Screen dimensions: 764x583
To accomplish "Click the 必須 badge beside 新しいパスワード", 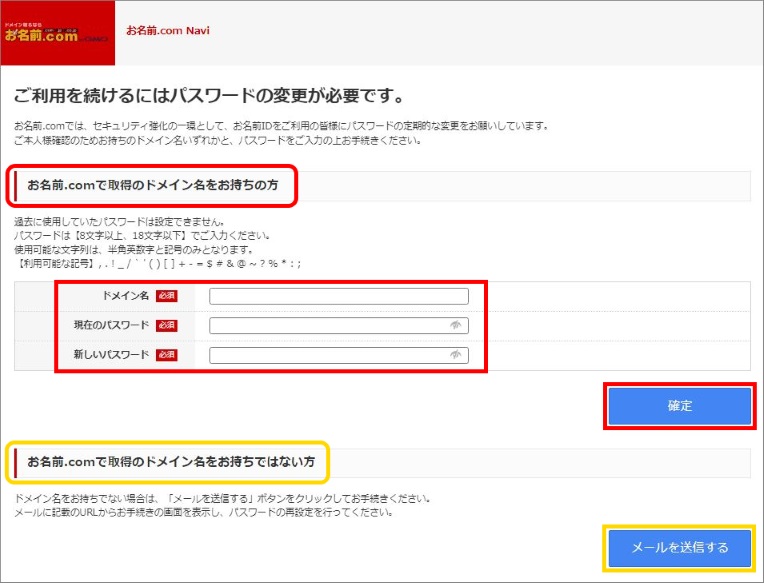I will click(167, 355).
